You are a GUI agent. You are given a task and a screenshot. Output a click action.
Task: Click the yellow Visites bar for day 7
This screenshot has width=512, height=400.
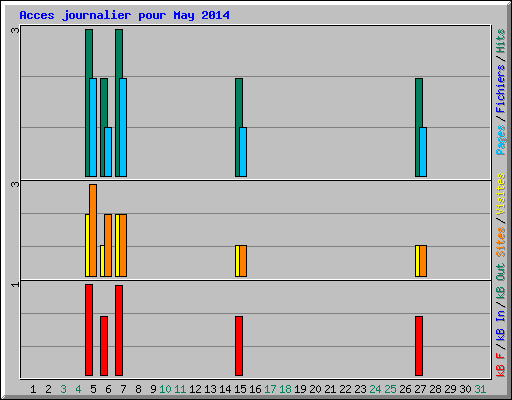117,245
